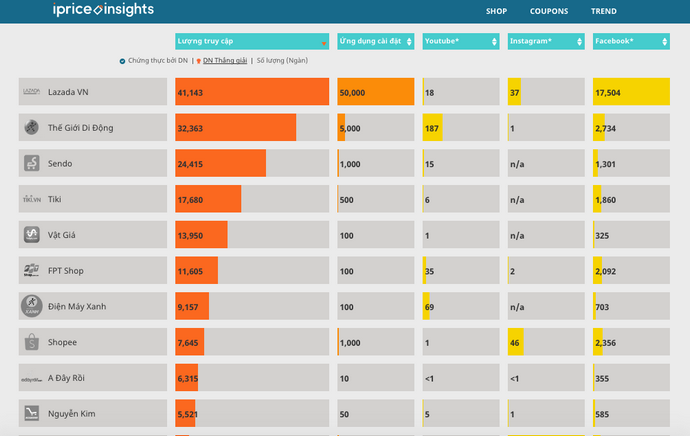This screenshot has height=436, width=690.
Task: Click Lazada VN's orange traffic bar
Action: (251, 92)
